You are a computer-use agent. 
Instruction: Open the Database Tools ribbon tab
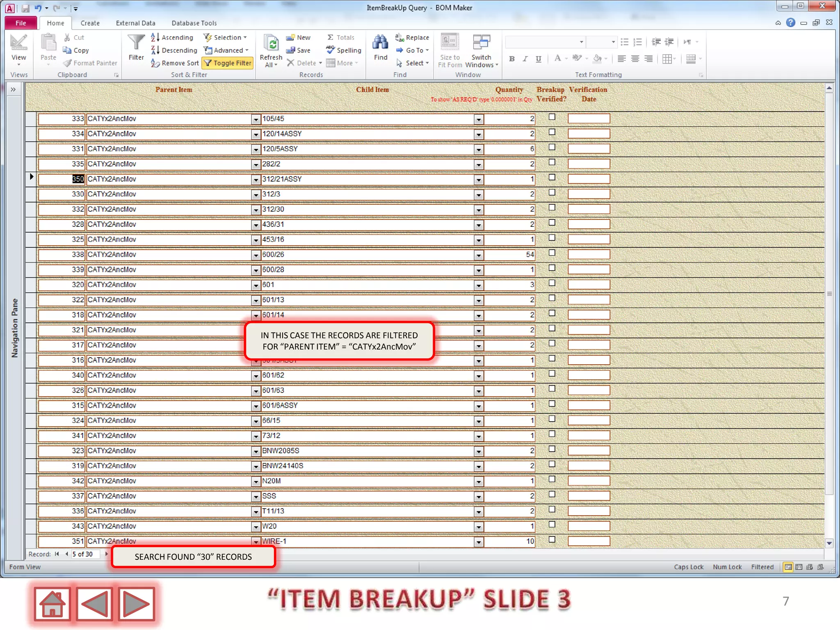click(x=194, y=23)
